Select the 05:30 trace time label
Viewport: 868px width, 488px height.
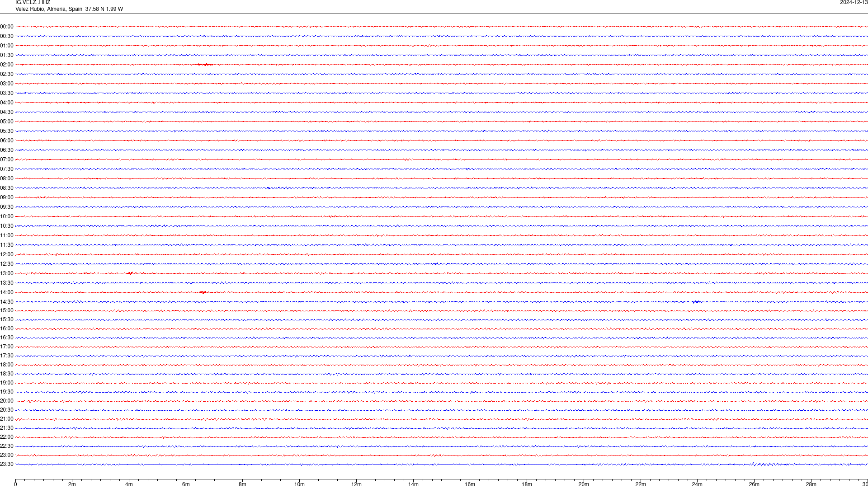[x=7, y=131]
